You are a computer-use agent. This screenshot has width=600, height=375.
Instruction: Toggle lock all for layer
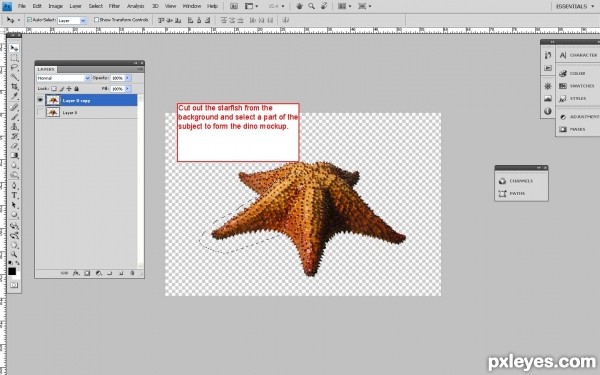pos(76,89)
